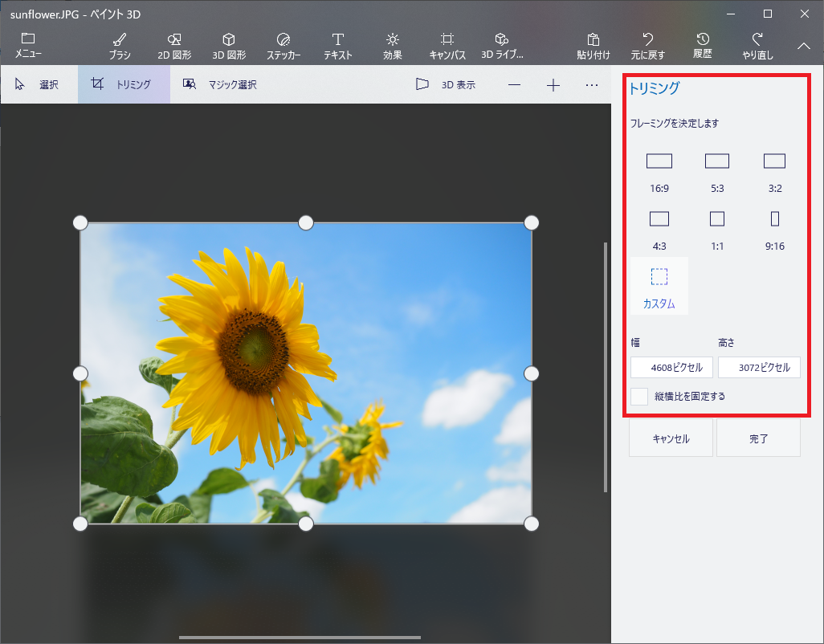Click the Undo (元に戻す) icon
824x644 pixels.
(x=647, y=45)
